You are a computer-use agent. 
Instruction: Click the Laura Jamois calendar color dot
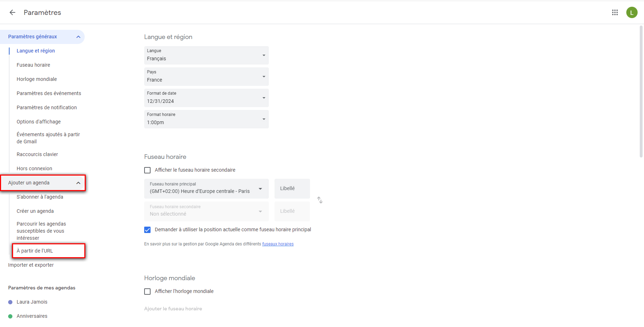pos(10,302)
